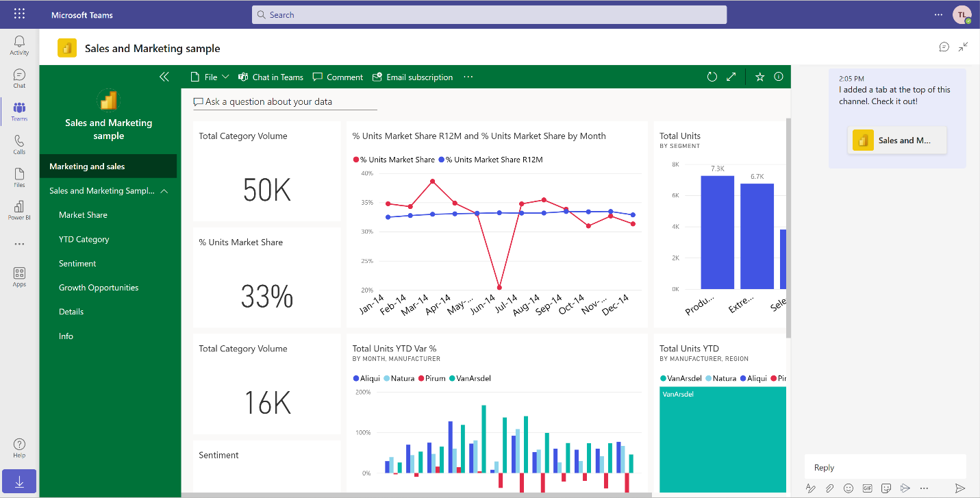Click the Natura legend entry in YTD Var chart
The image size is (980, 498).
tap(399, 378)
